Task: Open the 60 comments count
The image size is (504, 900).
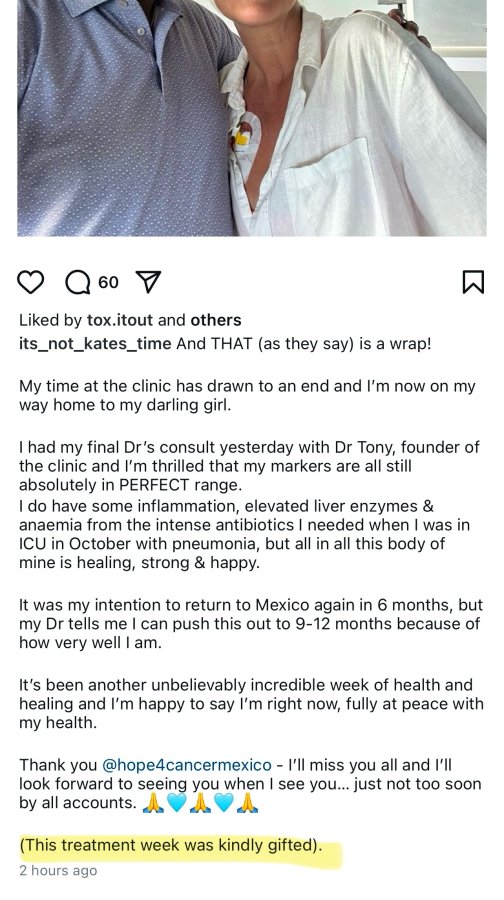Action: (108, 282)
